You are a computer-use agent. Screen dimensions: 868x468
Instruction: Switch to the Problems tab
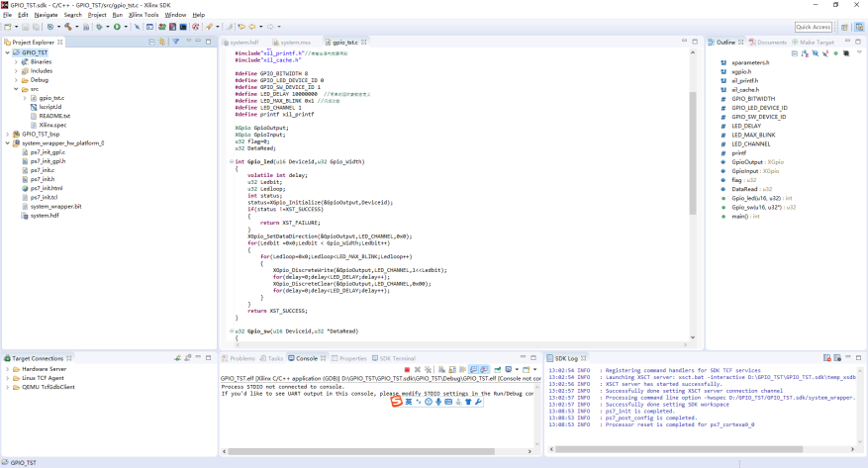point(239,358)
